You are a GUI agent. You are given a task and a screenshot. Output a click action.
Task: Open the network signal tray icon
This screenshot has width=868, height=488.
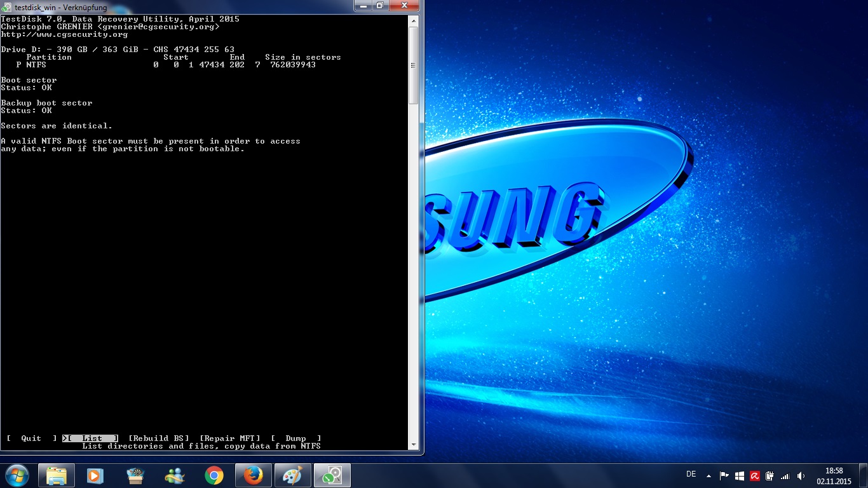pyautogui.click(x=785, y=476)
